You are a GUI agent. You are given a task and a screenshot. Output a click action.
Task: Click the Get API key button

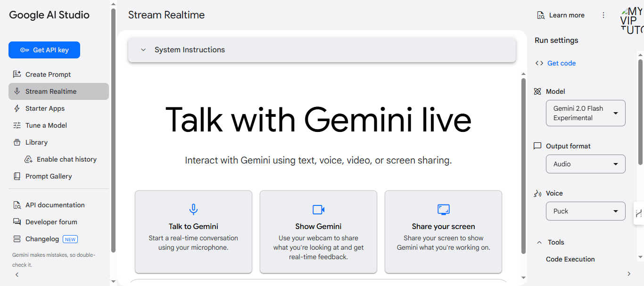click(x=44, y=50)
